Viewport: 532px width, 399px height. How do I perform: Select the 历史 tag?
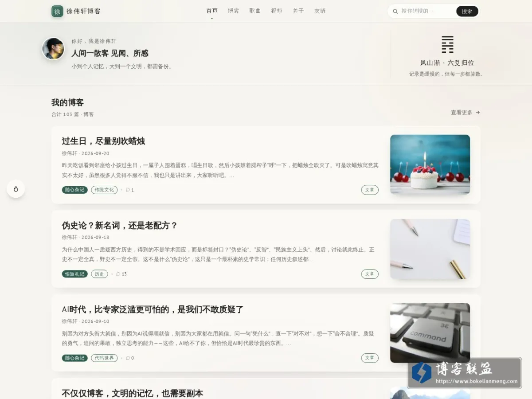pyautogui.click(x=99, y=274)
